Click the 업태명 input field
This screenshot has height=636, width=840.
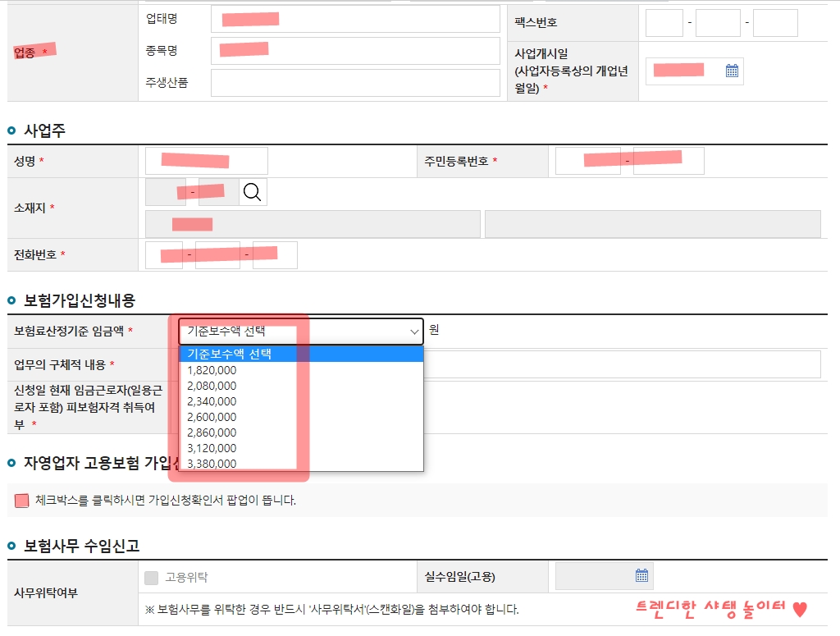355,18
